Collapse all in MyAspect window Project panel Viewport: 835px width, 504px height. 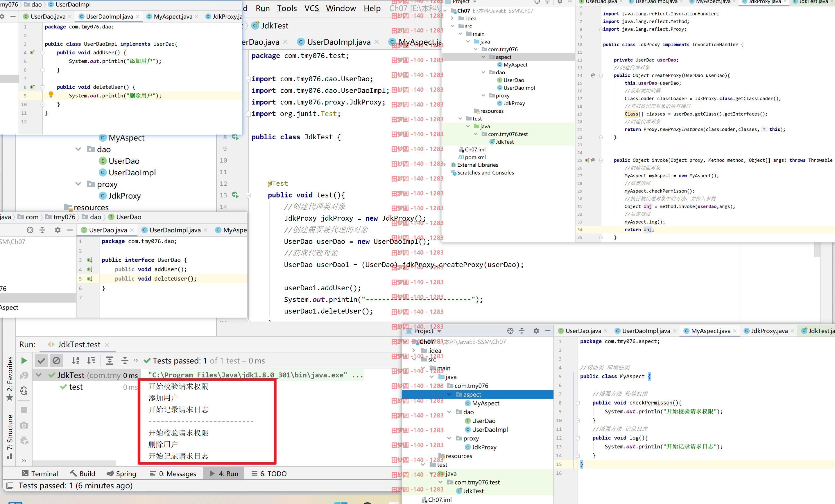(x=522, y=331)
